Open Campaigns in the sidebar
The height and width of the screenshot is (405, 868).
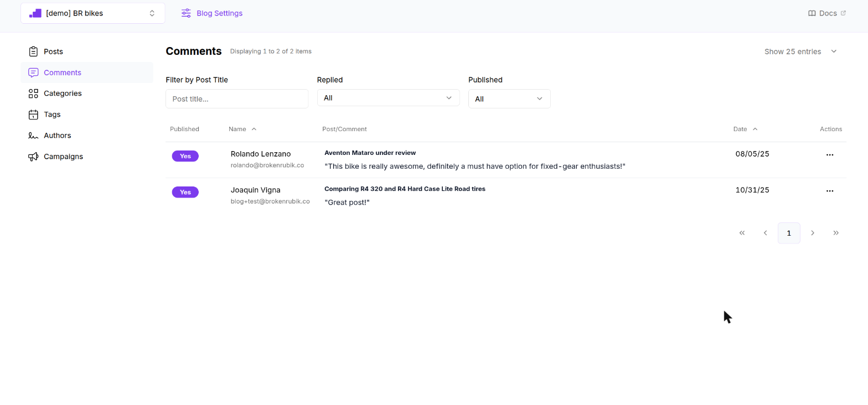click(x=87, y=157)
